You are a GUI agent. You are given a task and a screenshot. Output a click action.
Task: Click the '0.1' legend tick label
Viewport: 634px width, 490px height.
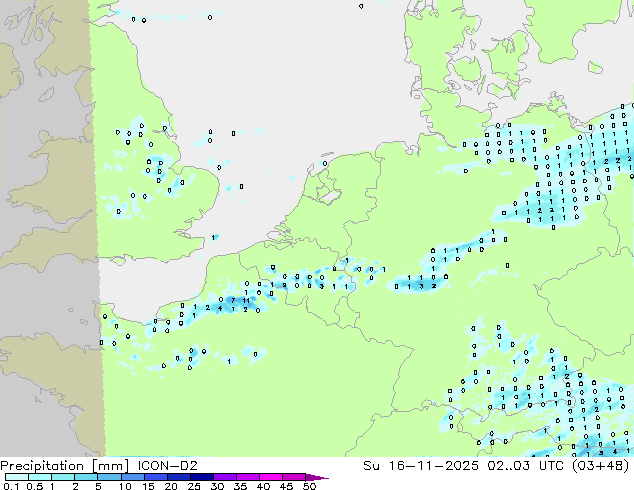click(x=11, y=486)
